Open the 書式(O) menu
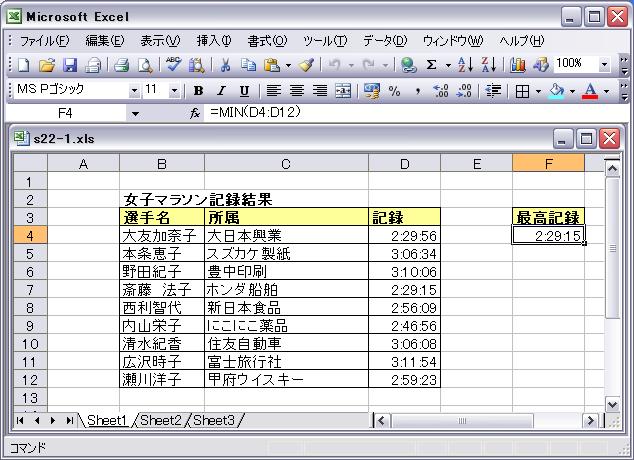This screenshot has width=634, height=460. click(267, 41)
